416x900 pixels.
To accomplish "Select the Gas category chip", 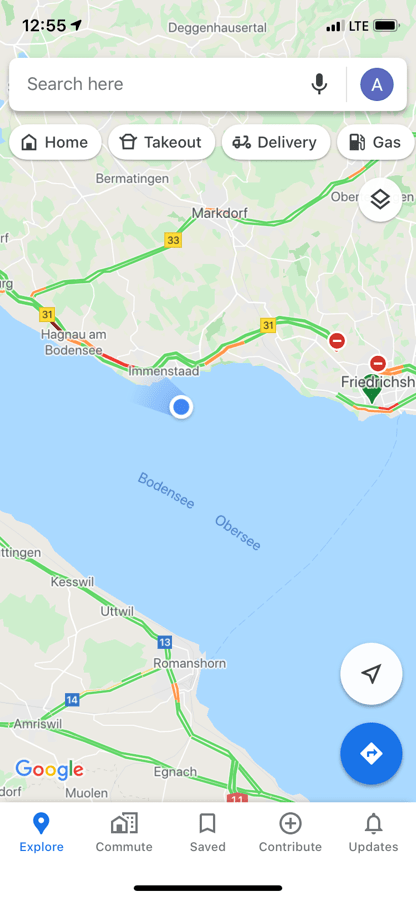I will click(376, 142).
